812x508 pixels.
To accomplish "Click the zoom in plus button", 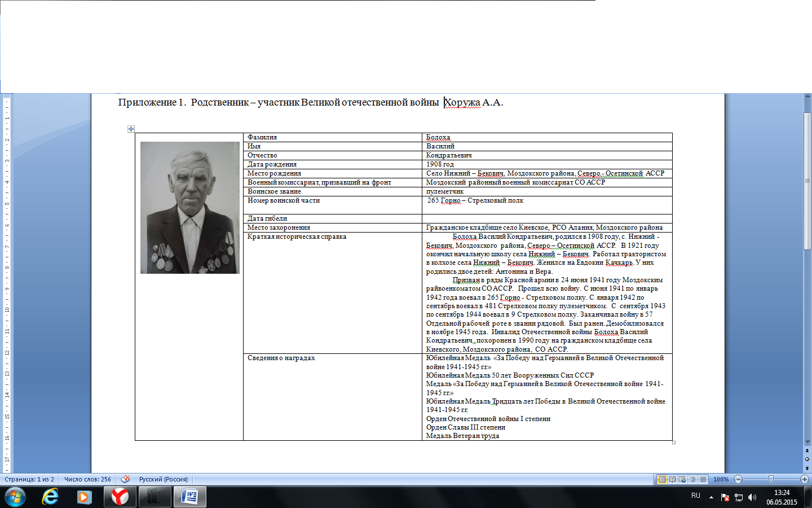I will (805, 479).
